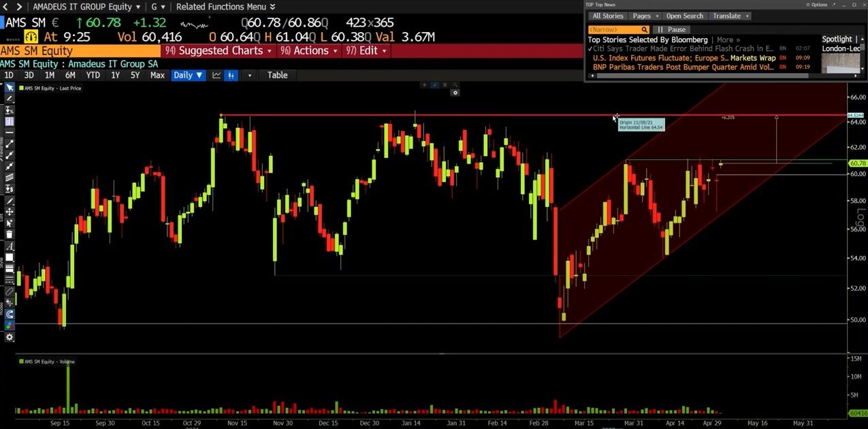
Task: Pause the Top News feed
Action: pos(671,30)
